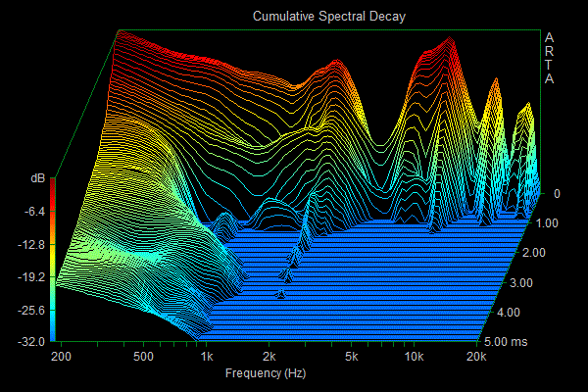588x392 pixels.
Task: Click the 'Cumulative Spectral Decay' chart title
Action: (x=329, y=17)
